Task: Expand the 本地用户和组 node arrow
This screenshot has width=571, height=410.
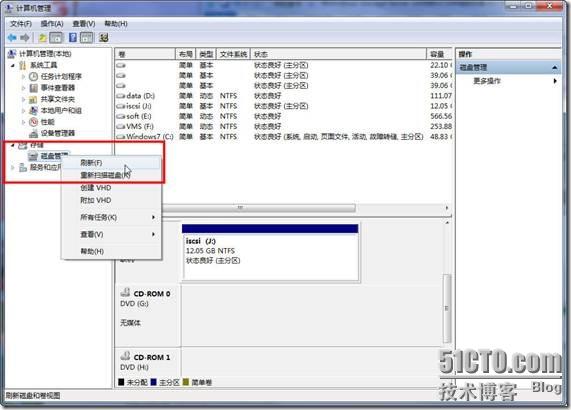Action: tap(23, 110)
